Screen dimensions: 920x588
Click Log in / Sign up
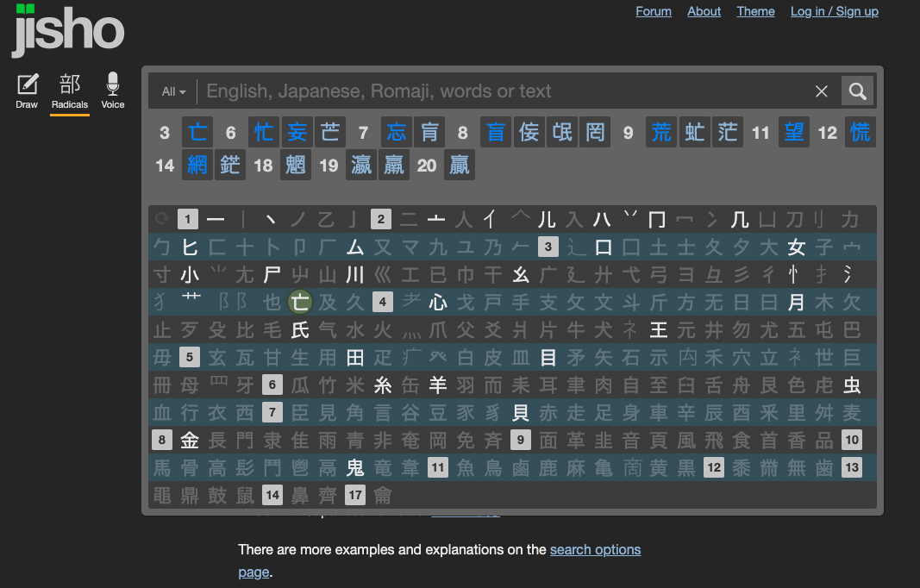coord(834,11)
